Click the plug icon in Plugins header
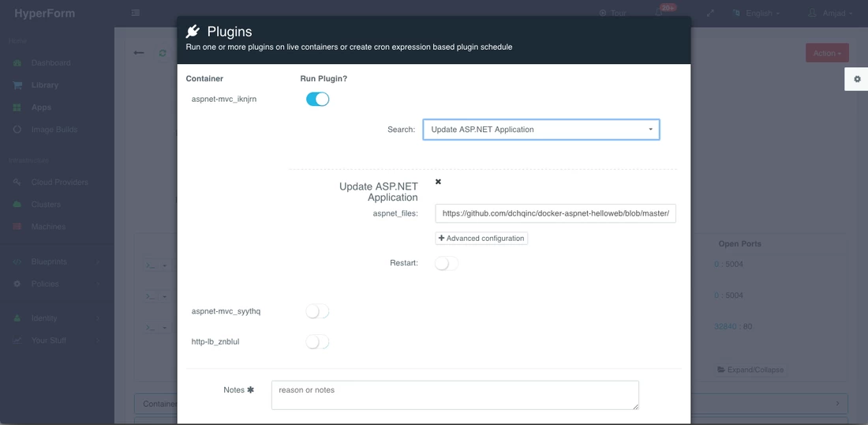Viewport: 868px width, 425px height. 193,31
